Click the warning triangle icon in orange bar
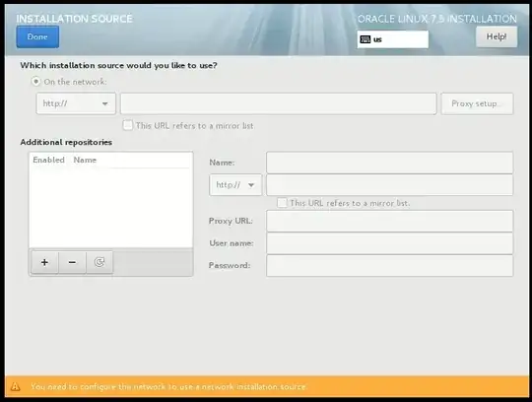The image size is (532, 402). coord(15,386)
